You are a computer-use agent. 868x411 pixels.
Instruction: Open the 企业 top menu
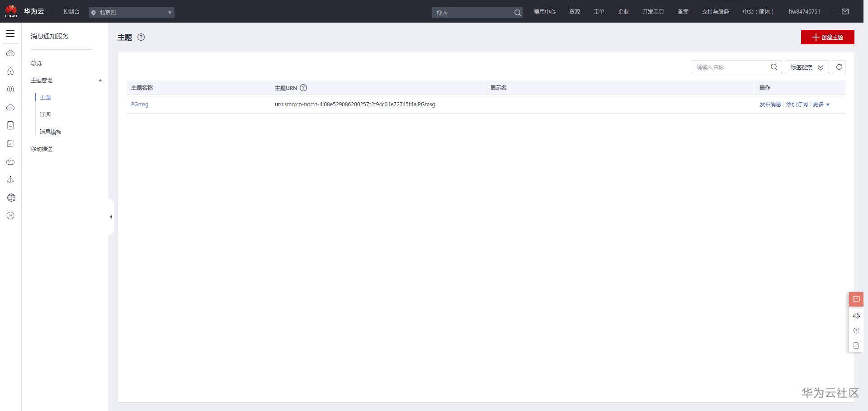coord(623,12)
